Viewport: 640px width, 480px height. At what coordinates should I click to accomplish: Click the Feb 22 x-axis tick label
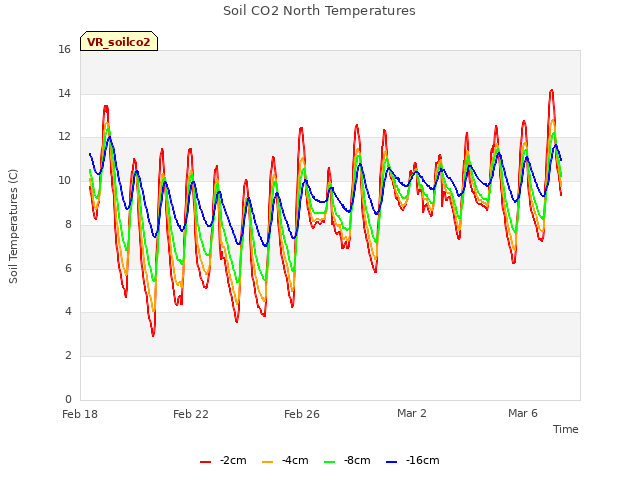pos(191,414)
